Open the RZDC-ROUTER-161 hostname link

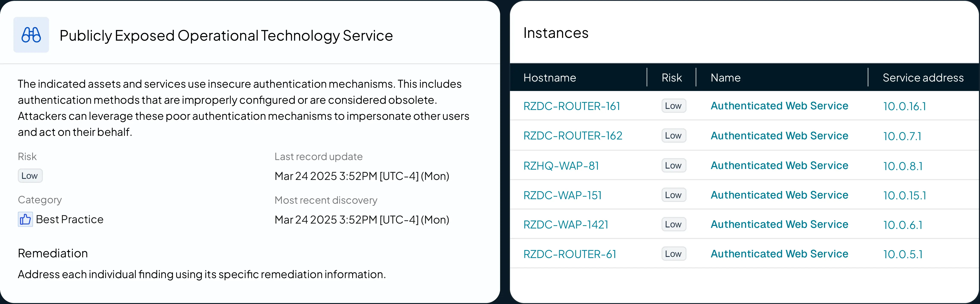571,106
